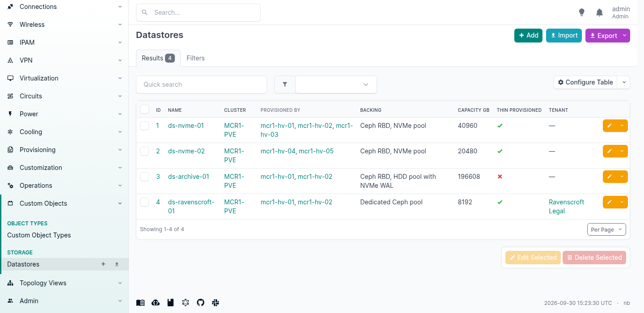The image size is (644, 313).
Task: Open the Ravenscroft Legal tenant link
Action: 566,207
